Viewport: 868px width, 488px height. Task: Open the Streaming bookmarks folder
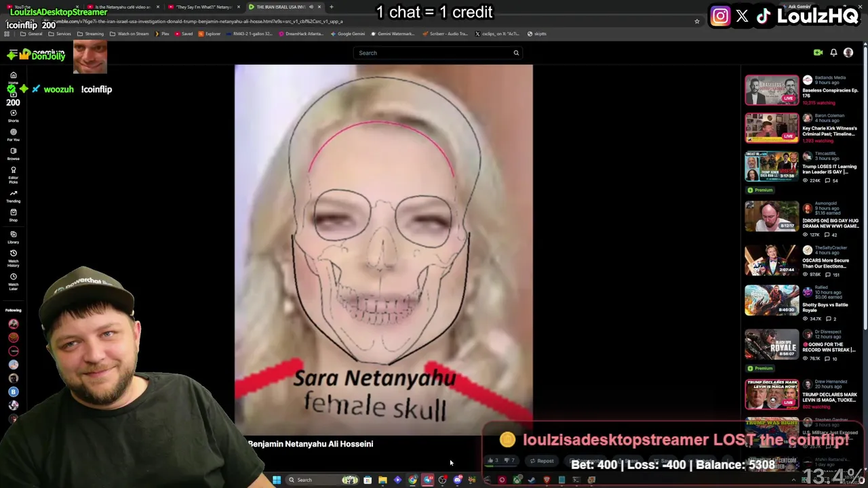[90, 34]
